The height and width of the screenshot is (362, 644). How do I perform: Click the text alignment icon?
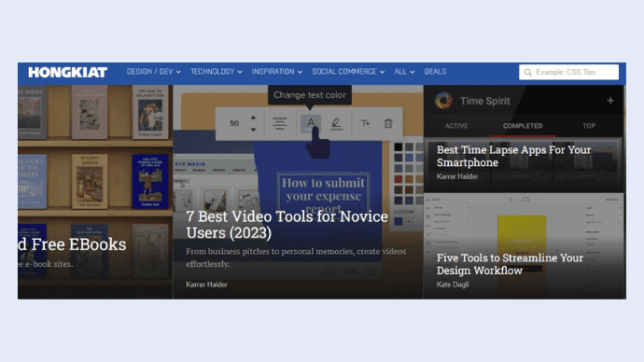click(x=280, y=123)
